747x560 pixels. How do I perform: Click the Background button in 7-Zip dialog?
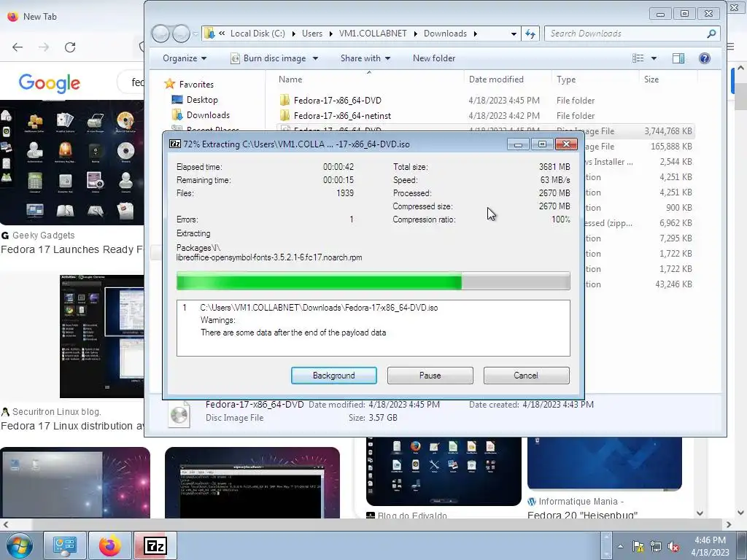click(x=333, y=376)
